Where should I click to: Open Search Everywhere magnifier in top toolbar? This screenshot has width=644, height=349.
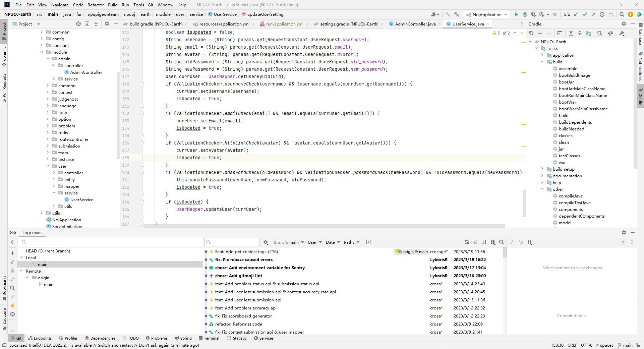coord(622,14)
